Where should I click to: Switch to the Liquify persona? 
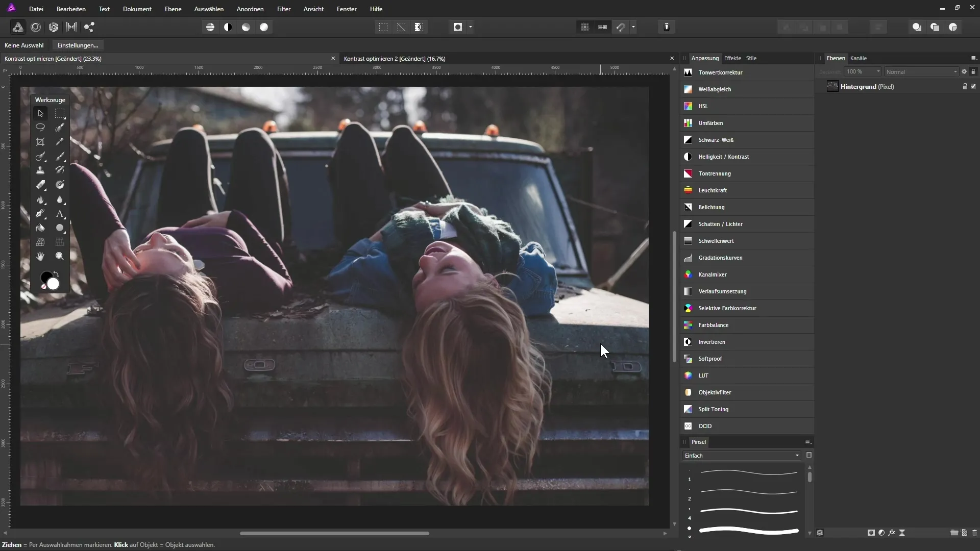click(36, 27)
